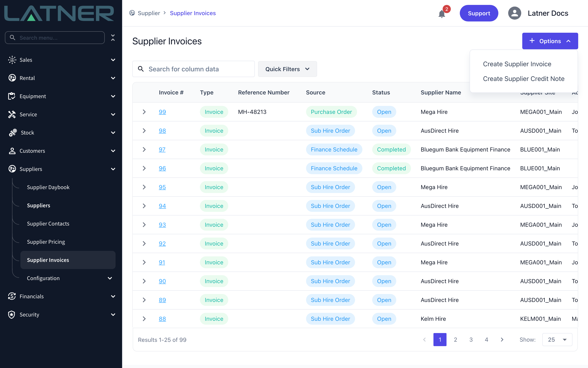588x368 pixels.
Task: Select Create Supplier Credit Note option
Action: click(524, 79)
